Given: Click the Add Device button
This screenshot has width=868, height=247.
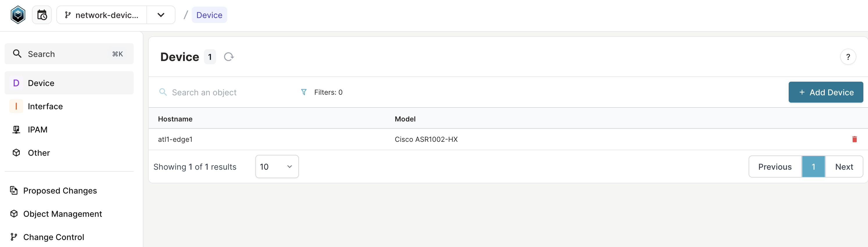Looking at the screenshot, I should click(x=826, y=92).
